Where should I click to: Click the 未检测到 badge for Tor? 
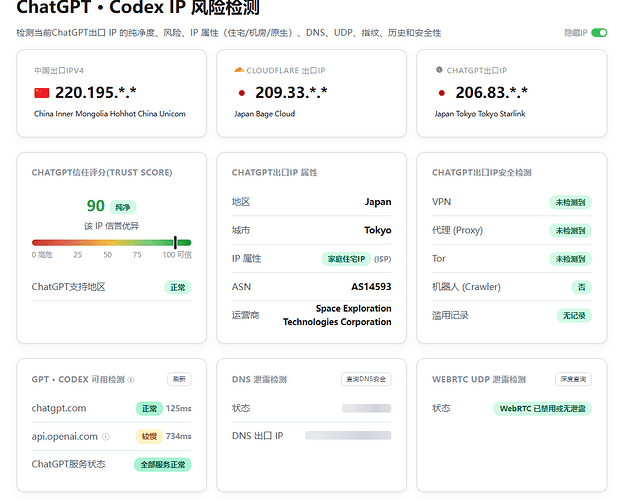click(570, 259)
